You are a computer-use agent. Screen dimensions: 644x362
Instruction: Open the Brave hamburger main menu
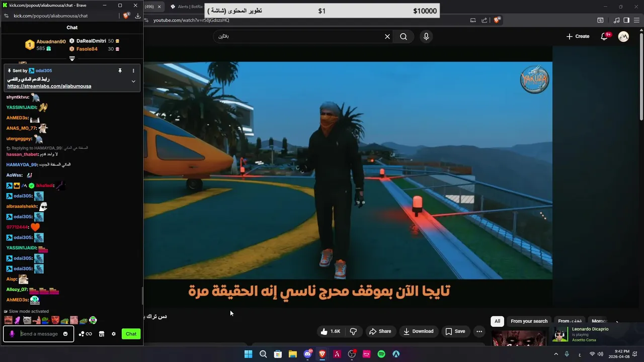[637, 20]
